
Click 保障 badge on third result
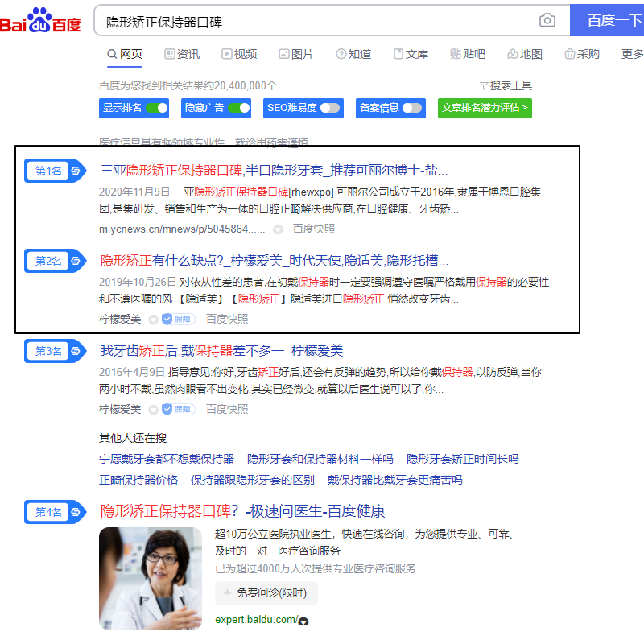point(178,410)
